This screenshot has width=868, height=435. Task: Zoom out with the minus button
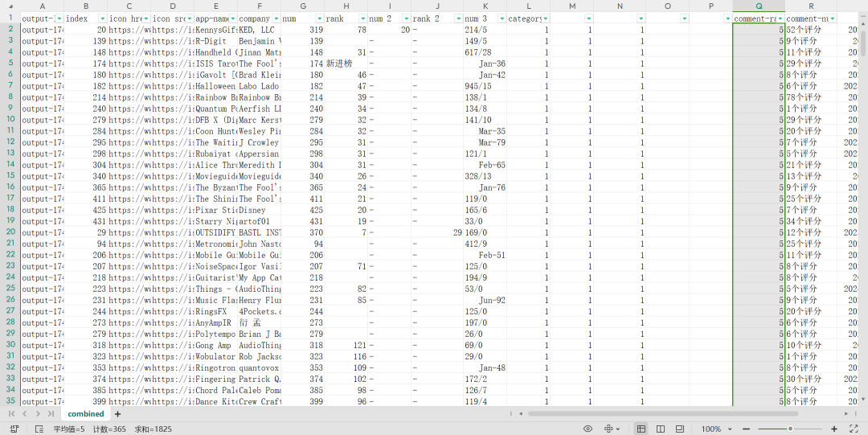(746, 429)
